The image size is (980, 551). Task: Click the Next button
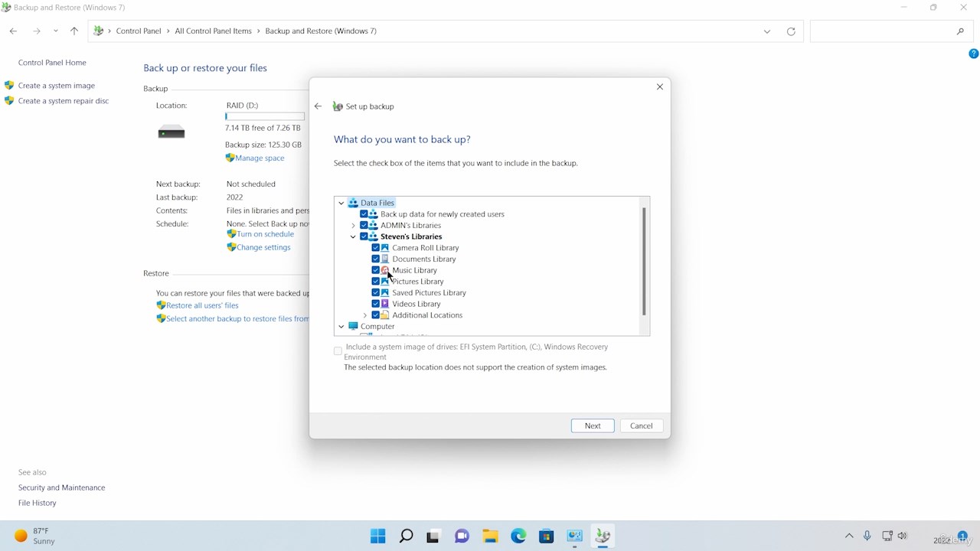point(593,425)
